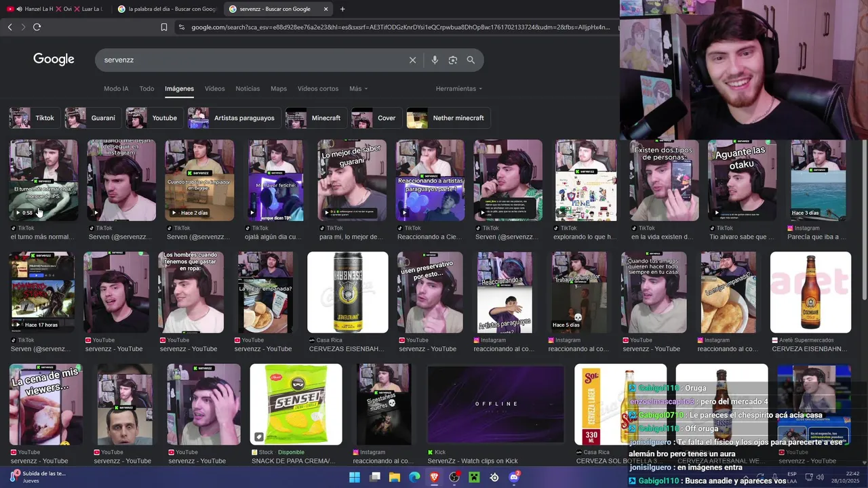Switch to the 'Modo IA' tab
Screen dimensions: 868x488
pyautogui.click(x=116, y=89)
